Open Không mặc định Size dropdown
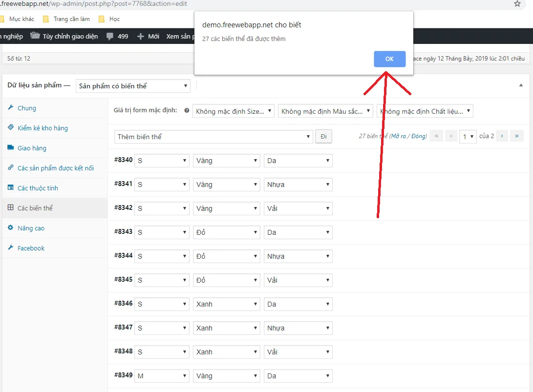Viewport: 533px width, 392px height. pos(233,111)
